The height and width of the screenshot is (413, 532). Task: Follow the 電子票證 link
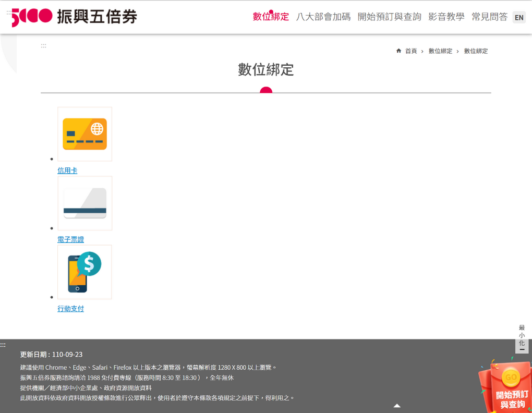[70, 239]
